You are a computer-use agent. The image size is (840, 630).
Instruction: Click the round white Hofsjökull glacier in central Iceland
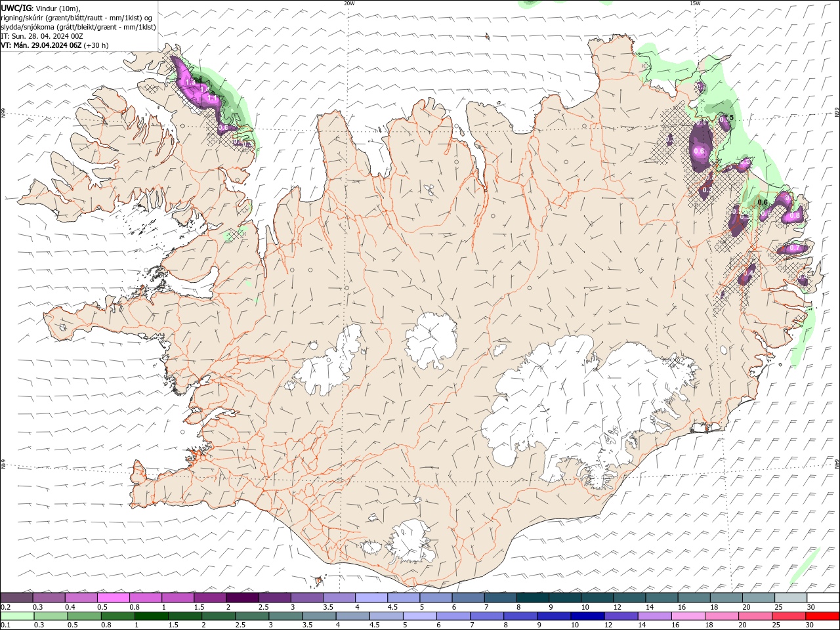click(431, 339)
